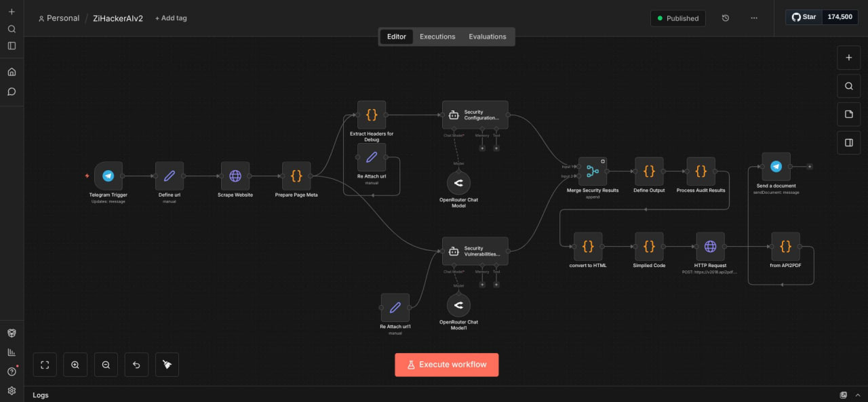Image resolution: width=868 pixels, height=402 pixels.
Task: Add Tool to the Security Vulnerabilities agent
Action: coord(496,284)
